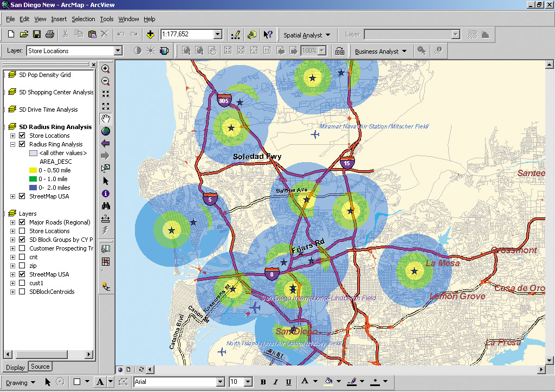This screenshot has height=392, width=555.
Task: Click the Print icon
Action: (50, 34)
